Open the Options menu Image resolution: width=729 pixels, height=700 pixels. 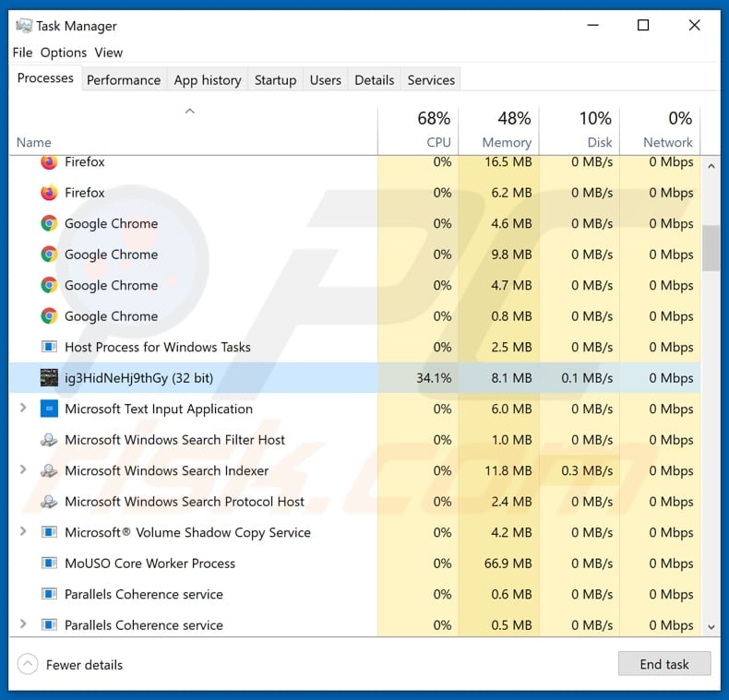click(x=64, y=53)
